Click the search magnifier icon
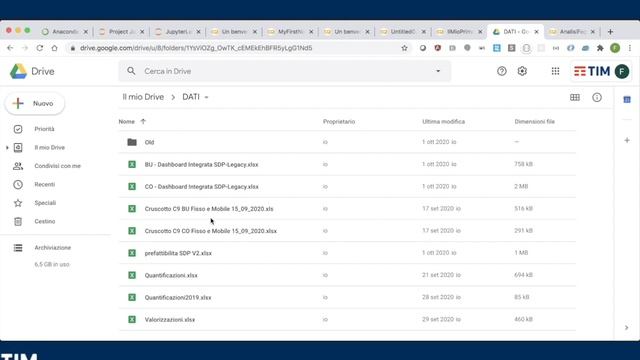The image size is (640, 360). coord(131,71)
